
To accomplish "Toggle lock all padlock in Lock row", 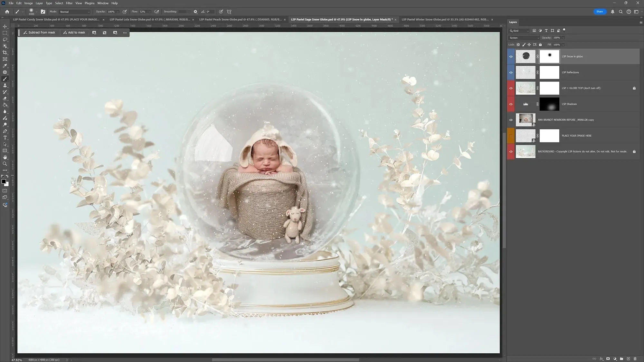I will 540,45.
